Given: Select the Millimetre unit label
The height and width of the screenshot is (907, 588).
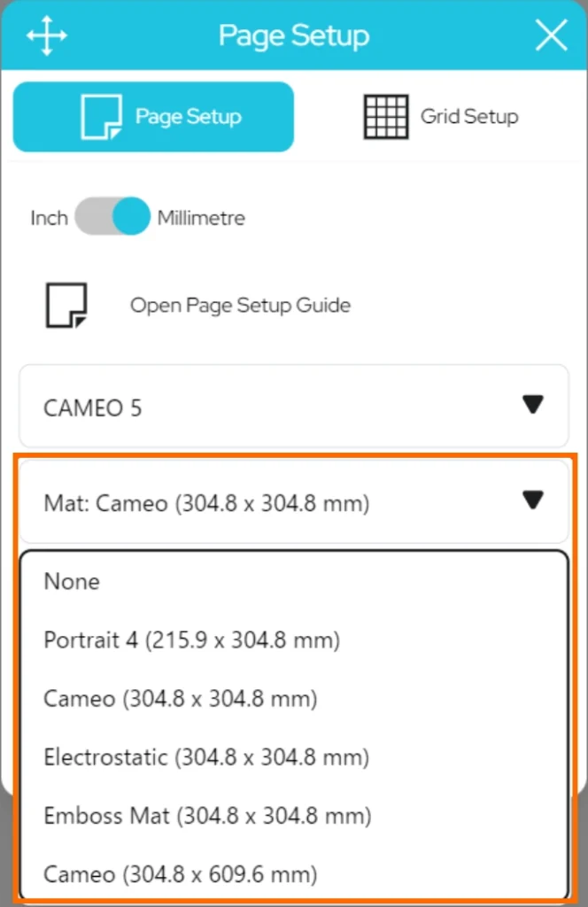Looking at the screenshot, I should (201, 218).
